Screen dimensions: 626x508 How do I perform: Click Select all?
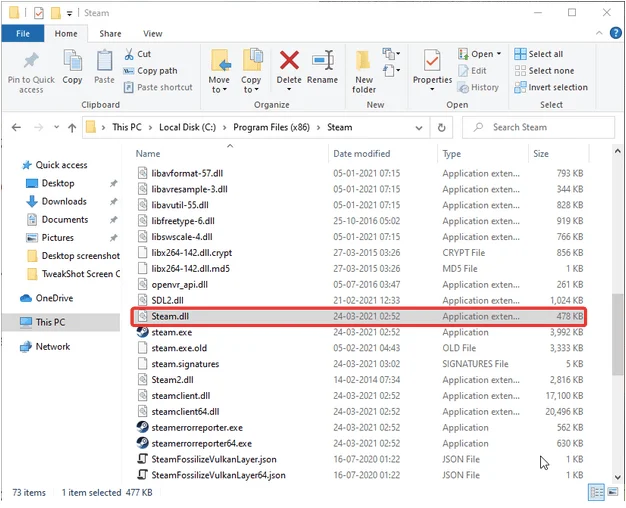coord(539,54)
